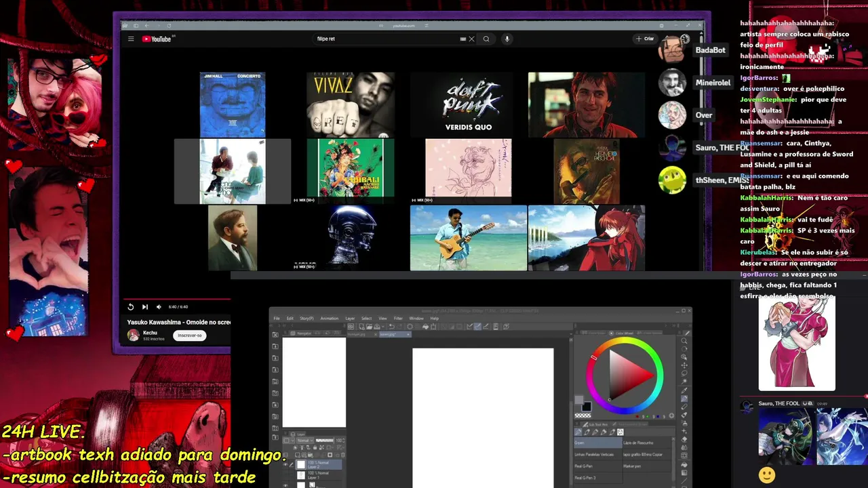
Task: Click the Undo arrow in the command bar
Action: (391, 327)
